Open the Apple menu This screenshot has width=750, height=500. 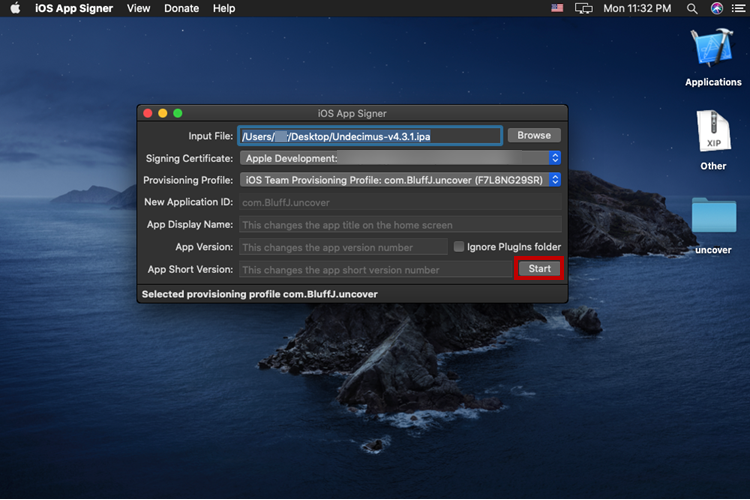point(15,8)
